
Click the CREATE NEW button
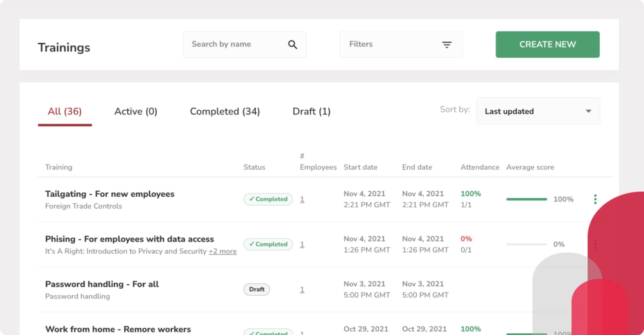547,44
